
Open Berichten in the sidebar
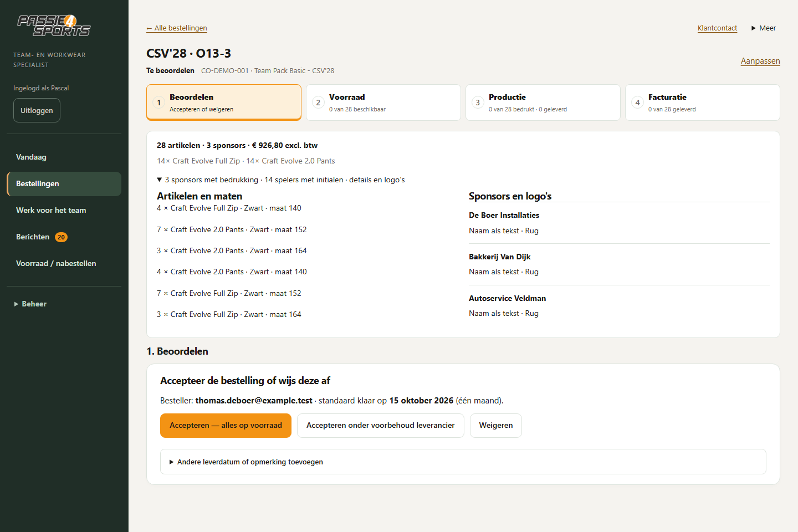(x=64, y=237)
